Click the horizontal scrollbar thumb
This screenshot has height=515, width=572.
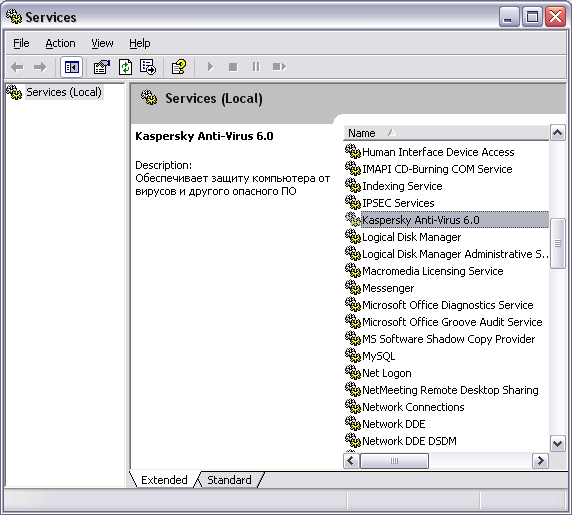tap(394, 461)
